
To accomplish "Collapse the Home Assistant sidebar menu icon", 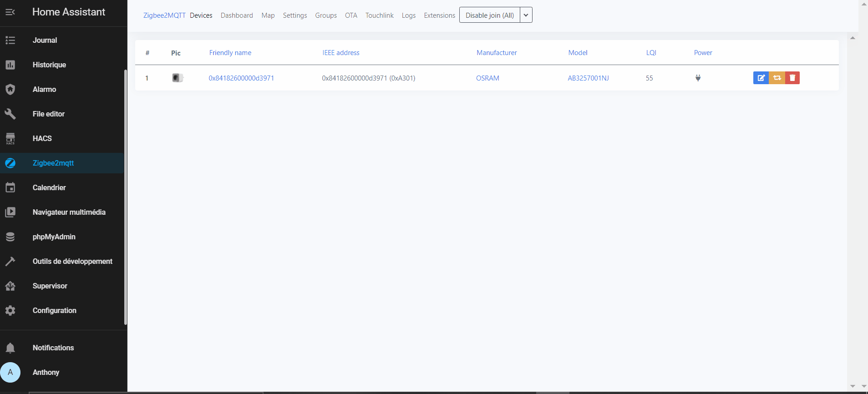I will [10, 12].
